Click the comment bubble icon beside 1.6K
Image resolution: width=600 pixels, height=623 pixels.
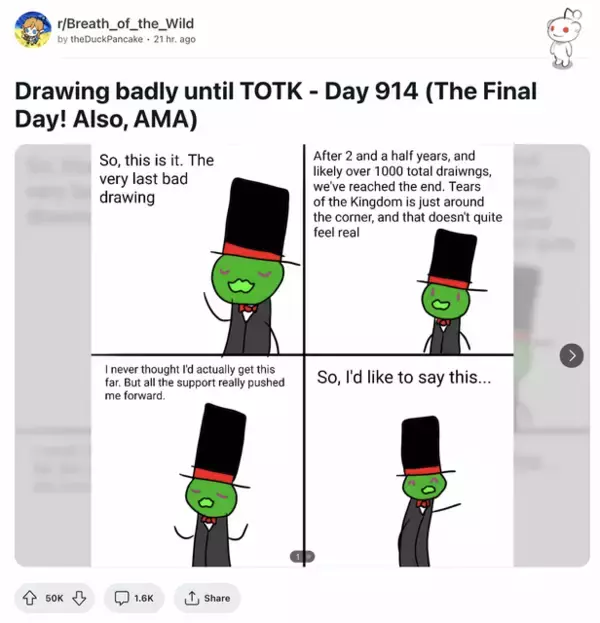(121, 598)
